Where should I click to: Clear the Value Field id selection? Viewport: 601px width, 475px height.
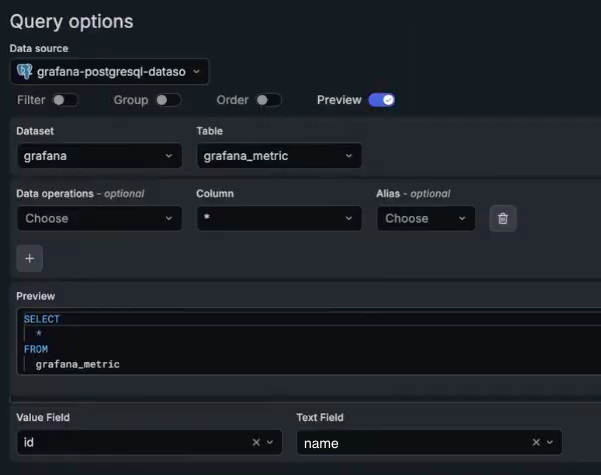pos(256,442)
